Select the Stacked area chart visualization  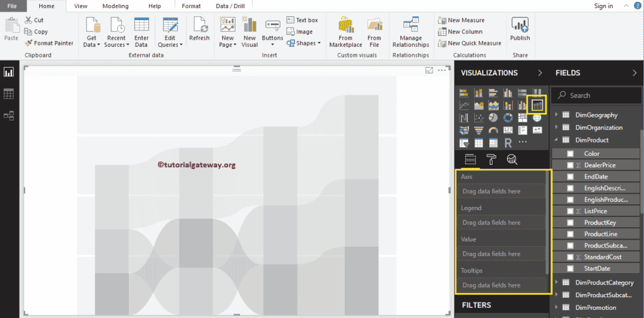(x=493, y=105)
